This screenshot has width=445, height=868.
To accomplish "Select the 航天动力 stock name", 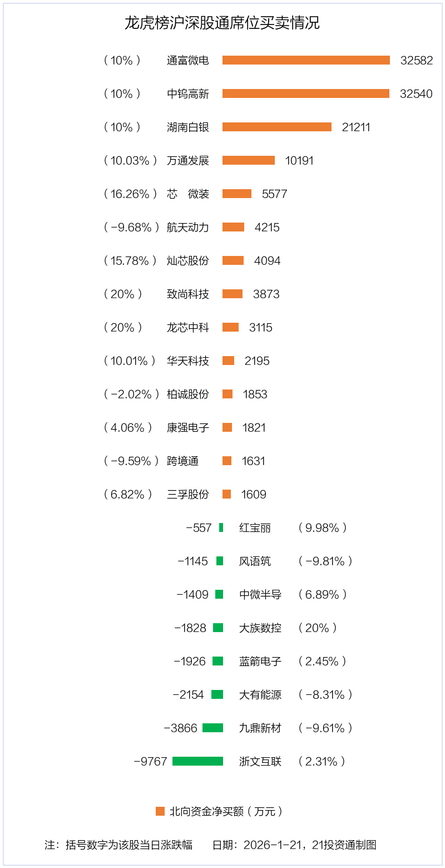I will (x=188, y=227).
